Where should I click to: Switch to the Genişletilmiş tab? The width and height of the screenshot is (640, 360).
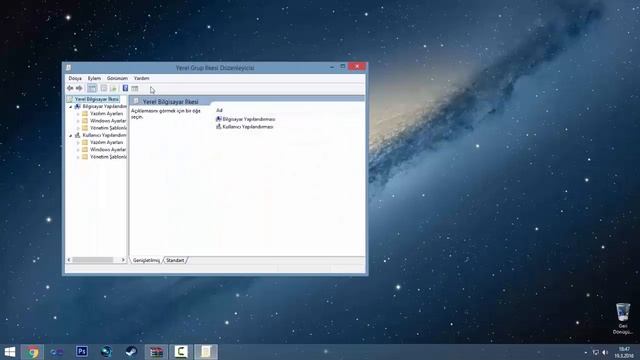pos(146,260)
